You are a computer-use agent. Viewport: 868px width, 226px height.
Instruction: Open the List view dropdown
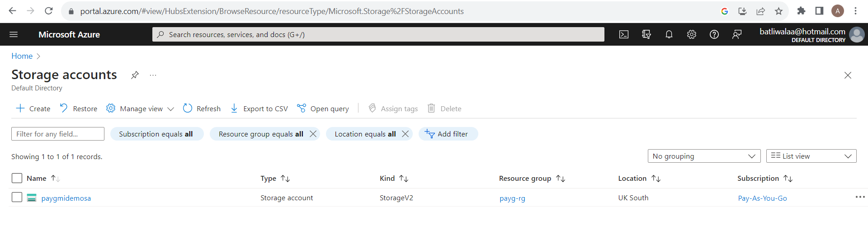tap(811, 156)
